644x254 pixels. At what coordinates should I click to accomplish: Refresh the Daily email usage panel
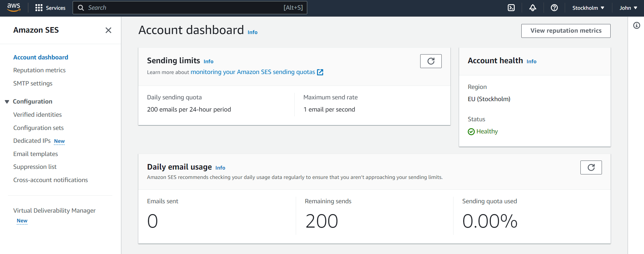click(x=591, y=167)
